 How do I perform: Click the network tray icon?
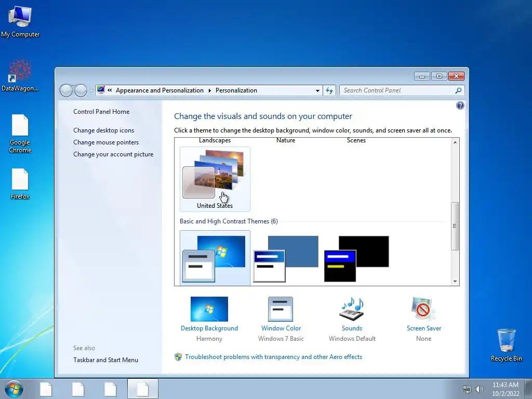pos(467,389)
